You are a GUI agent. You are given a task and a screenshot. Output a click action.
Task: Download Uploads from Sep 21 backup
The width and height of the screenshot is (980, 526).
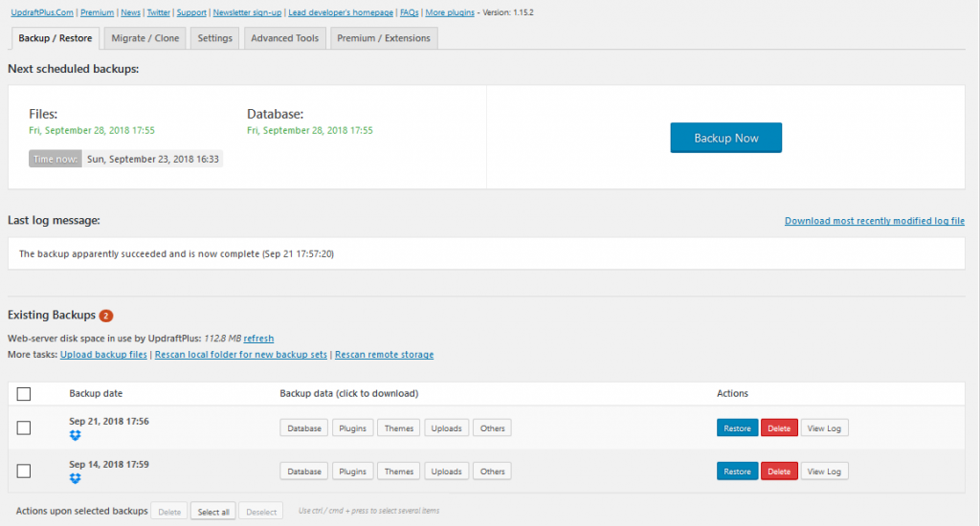coord(446,427)
